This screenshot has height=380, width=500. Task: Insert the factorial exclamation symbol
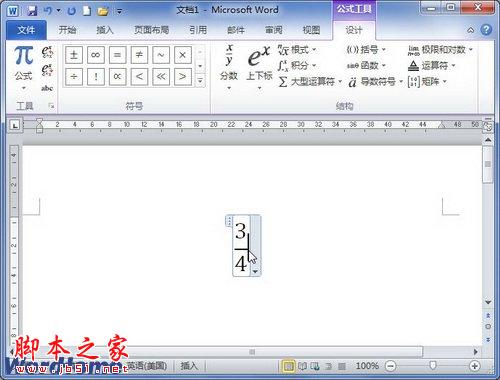pyautogui.click(x=96, y=77)
